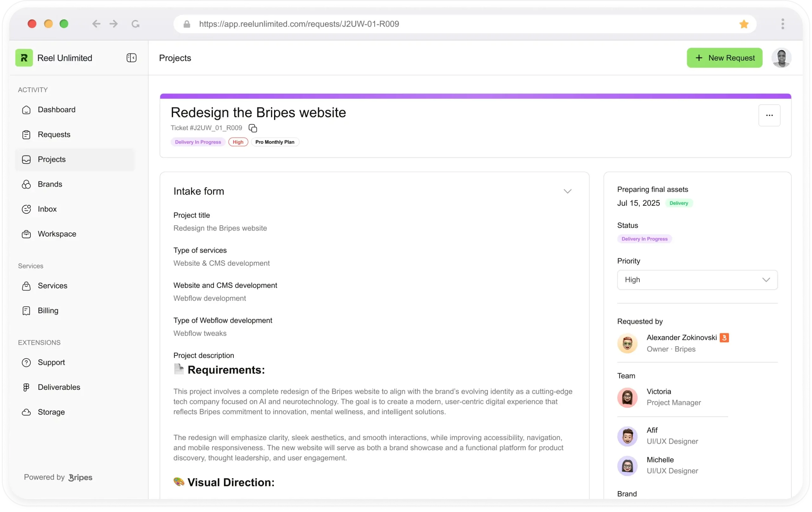Click the 'Preparing final assets' label
Image resolution: width=812 pixels, height=512 pixels.
click(652, 190)
